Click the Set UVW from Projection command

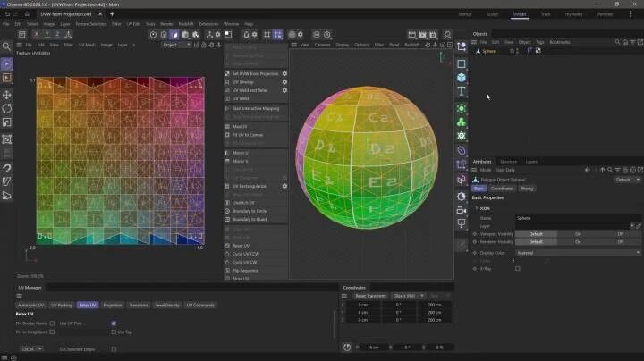255,73
